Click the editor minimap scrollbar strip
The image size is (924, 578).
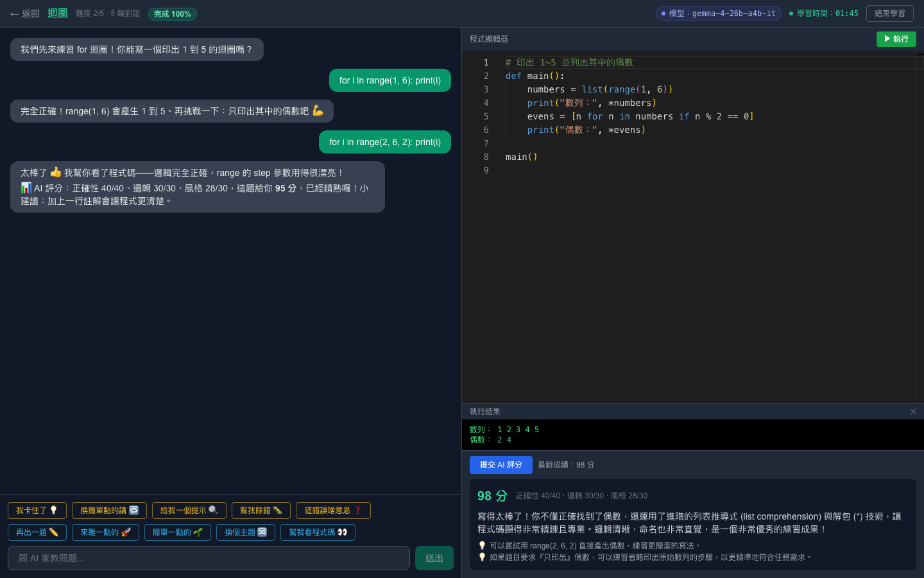920,227
